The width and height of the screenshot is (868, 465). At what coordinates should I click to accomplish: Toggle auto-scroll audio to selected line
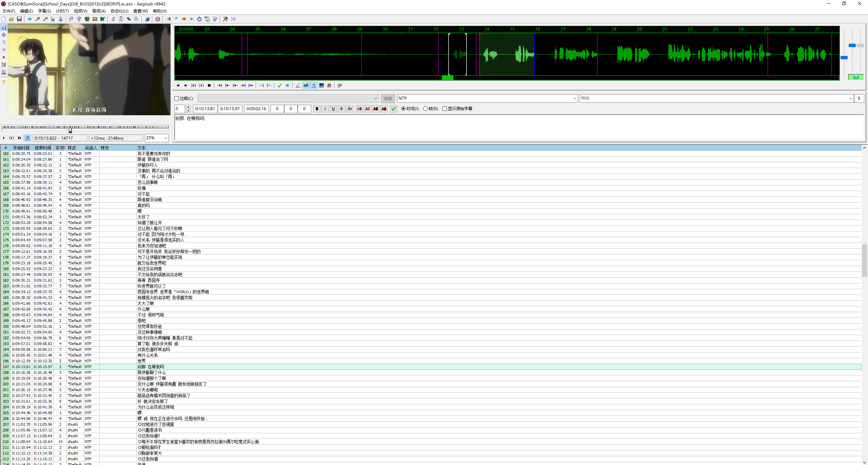click(314, 85)
